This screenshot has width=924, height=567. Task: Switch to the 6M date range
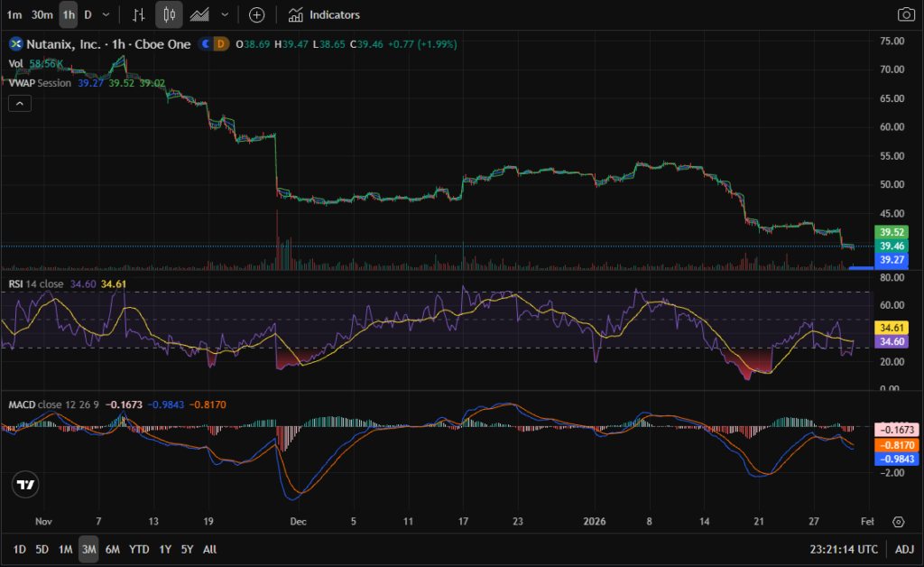113,549
